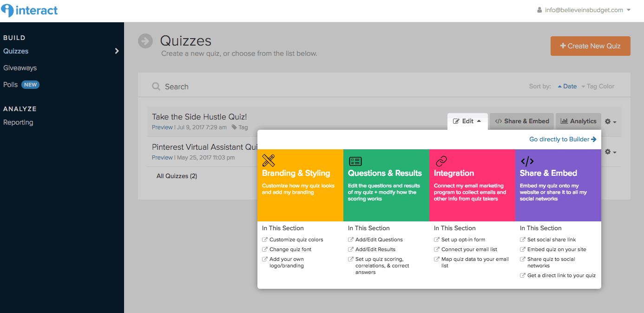644x313 pixels.
Task: Open Giveaways in the sidebar
Action: point(20,68)
